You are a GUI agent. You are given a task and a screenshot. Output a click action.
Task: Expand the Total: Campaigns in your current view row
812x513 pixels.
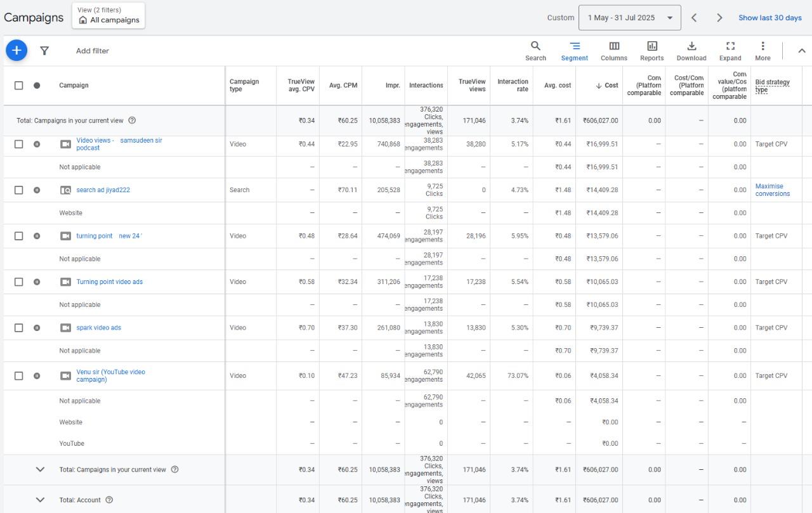(x=40, y=470)
